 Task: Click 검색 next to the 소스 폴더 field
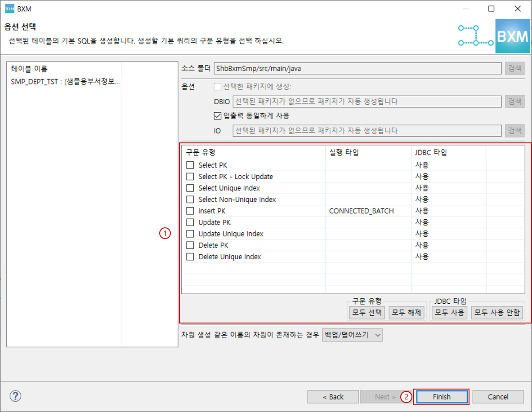tap(514, 68)
